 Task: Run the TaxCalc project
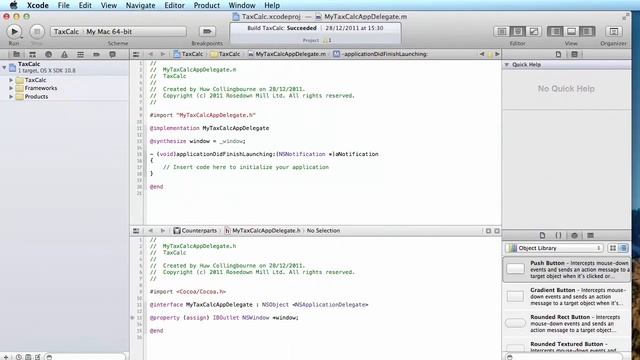(x=14, y=31)
